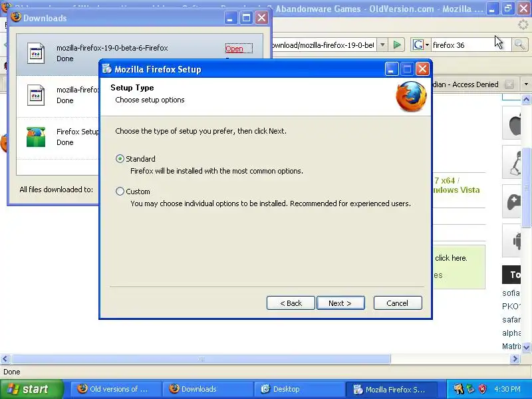Click the second system tray icon
Viewport: 532px width, 399px height.
pos(471,389)
